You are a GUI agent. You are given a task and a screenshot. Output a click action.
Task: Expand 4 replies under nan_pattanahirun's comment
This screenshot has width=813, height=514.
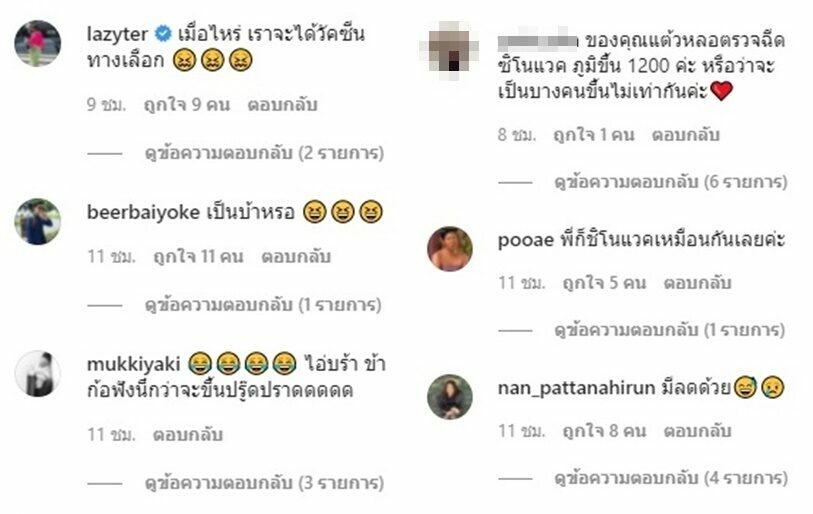tap(671, 478)
